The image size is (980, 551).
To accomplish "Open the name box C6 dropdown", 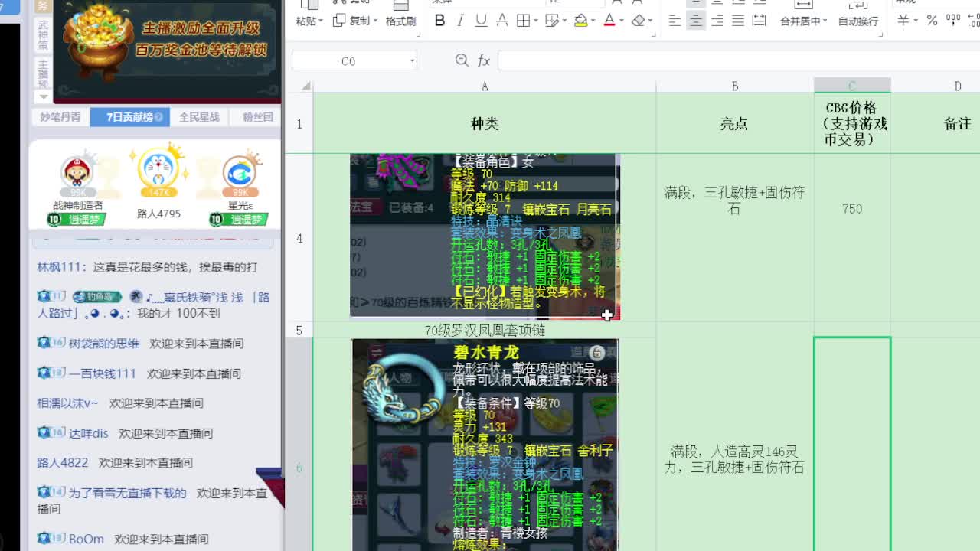I will [x=412, y=60].
